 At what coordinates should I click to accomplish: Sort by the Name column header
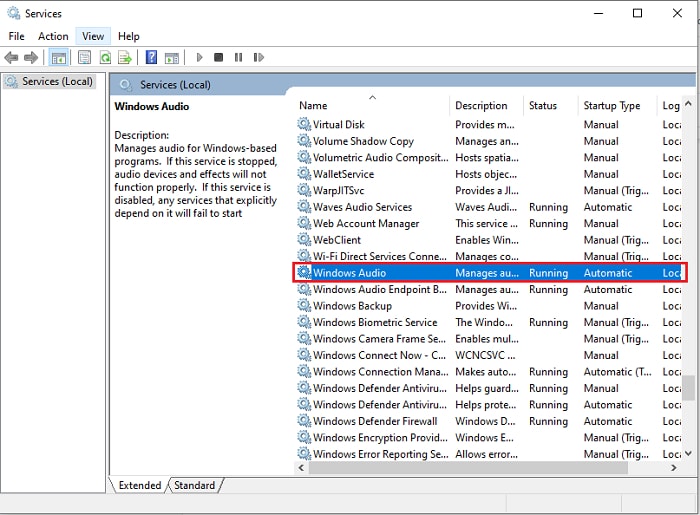coord(373,105)
